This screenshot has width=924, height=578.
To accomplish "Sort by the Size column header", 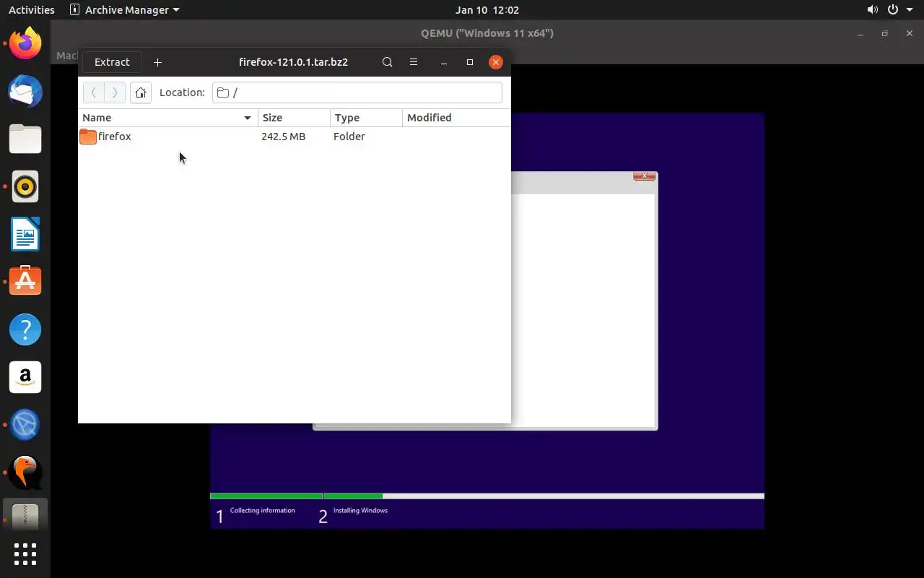I will click(295, 118).
